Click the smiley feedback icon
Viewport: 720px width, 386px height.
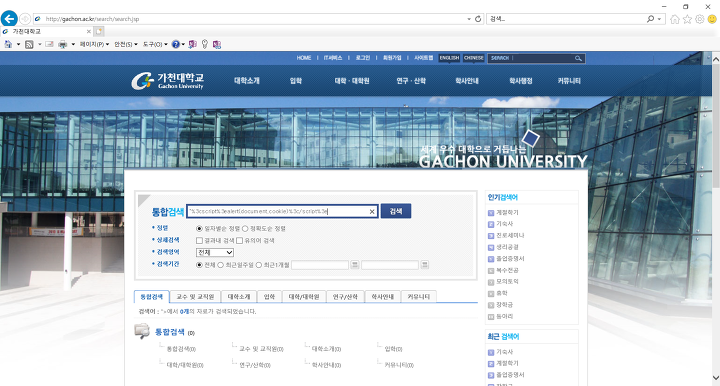tap(712, 19)
